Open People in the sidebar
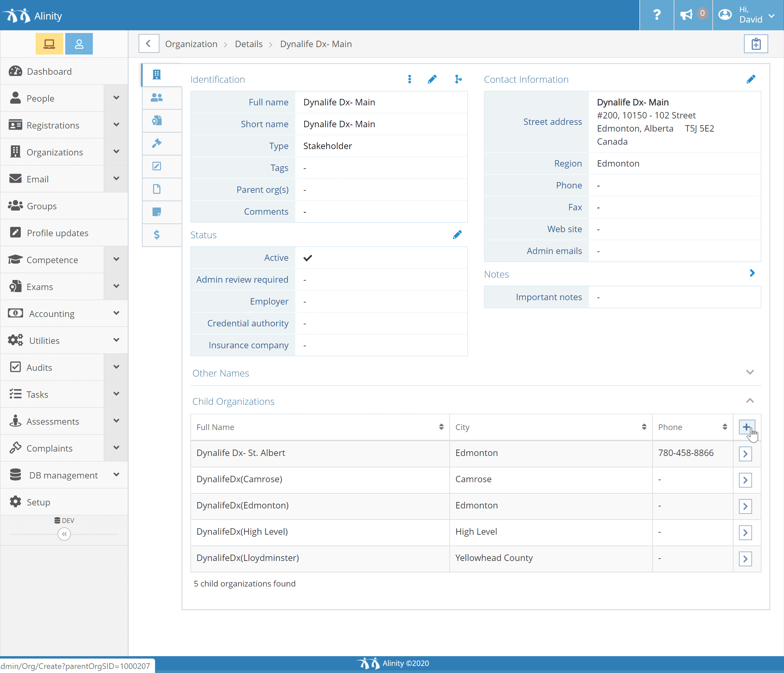This screenshot has height=673, width=784. pos(52,98)
